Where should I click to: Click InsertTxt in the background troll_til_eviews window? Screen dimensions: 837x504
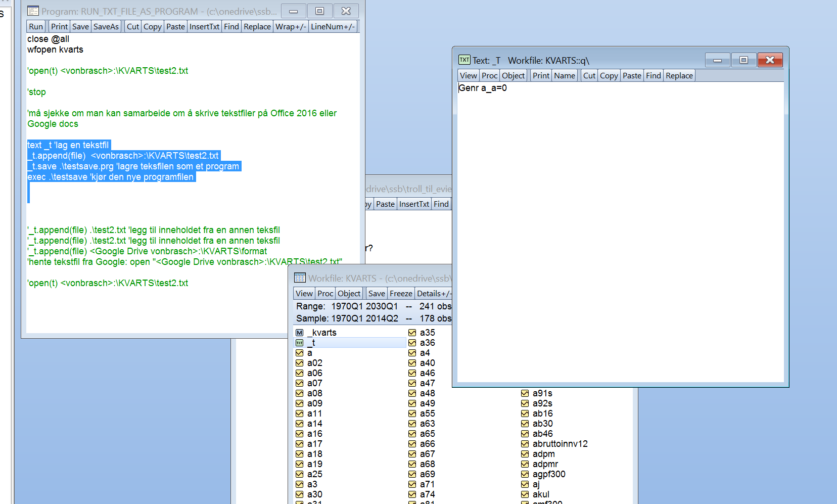414,204
